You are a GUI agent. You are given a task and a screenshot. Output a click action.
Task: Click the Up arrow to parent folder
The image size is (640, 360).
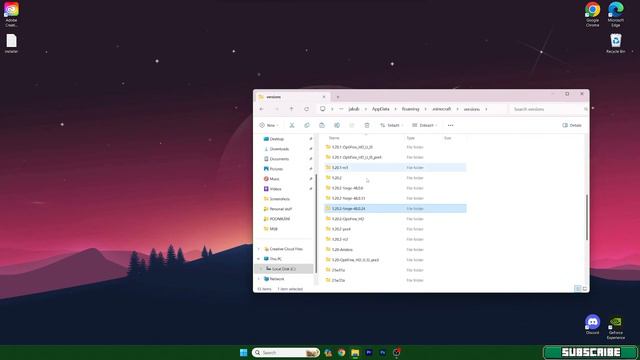[x=291, y=109]
